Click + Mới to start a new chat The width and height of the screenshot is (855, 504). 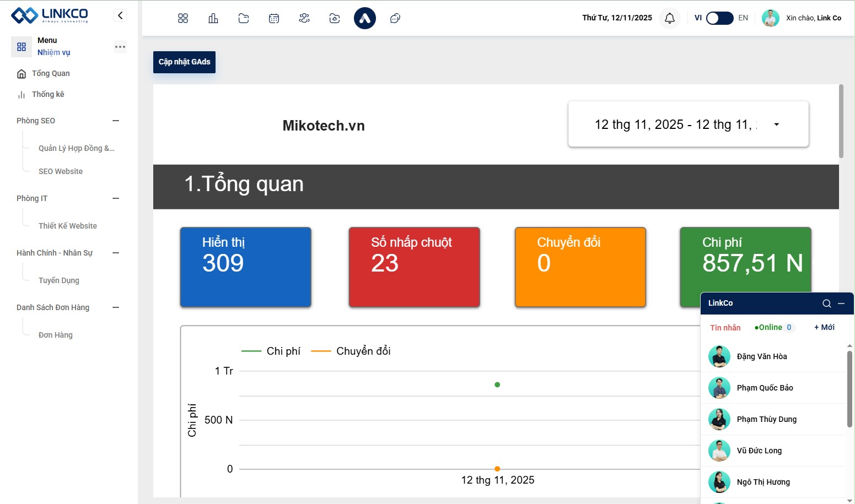(824, 328)
